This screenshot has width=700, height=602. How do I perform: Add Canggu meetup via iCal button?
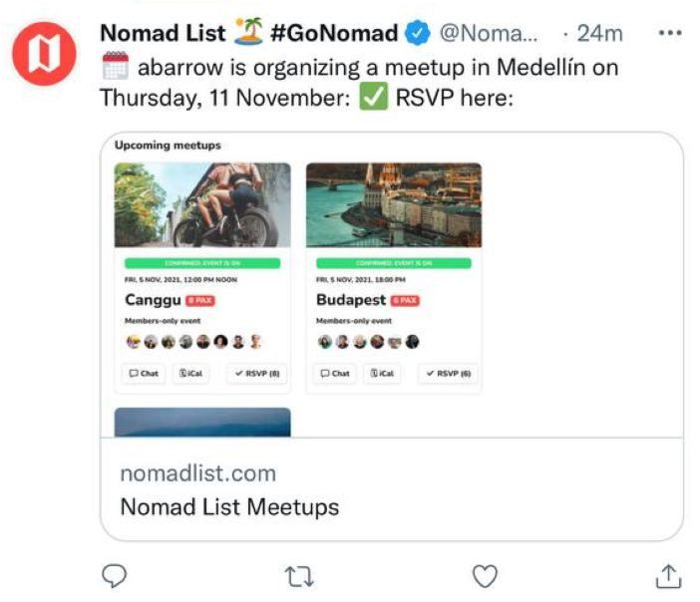(x=191, y=374)
